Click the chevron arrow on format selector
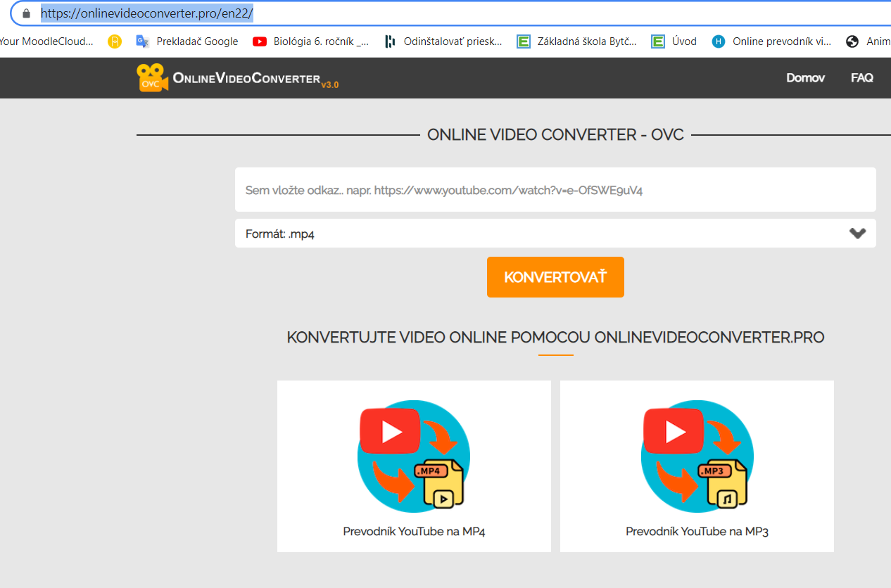The height and width of the screenshot is (588, 891). (x=857, y=234)
